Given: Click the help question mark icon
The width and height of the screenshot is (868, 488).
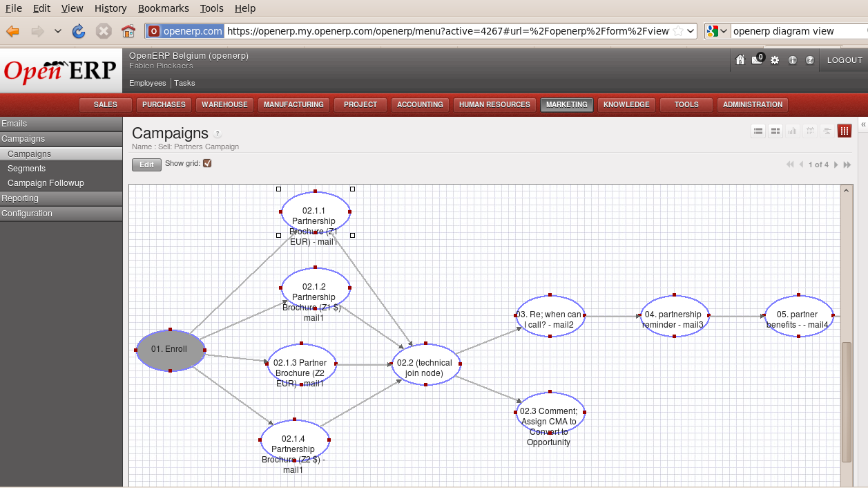Looking at the screenshot, I should 810,60.
